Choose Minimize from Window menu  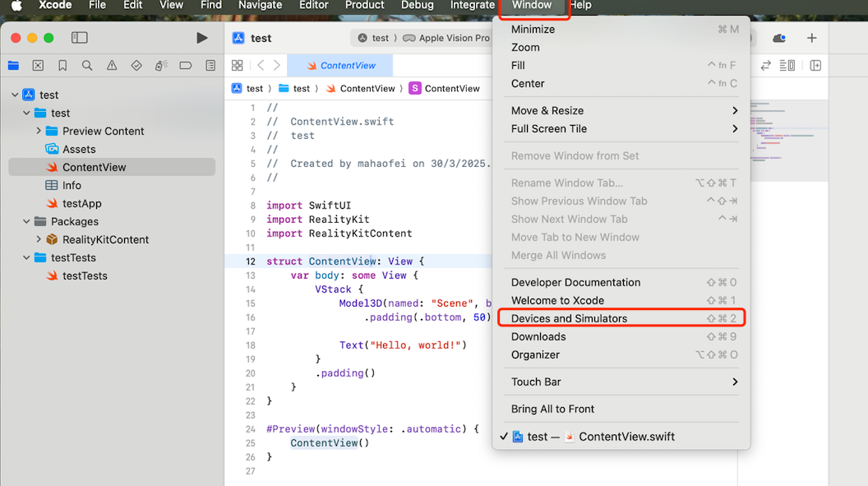pyautogui.click(x=621, y=30)
